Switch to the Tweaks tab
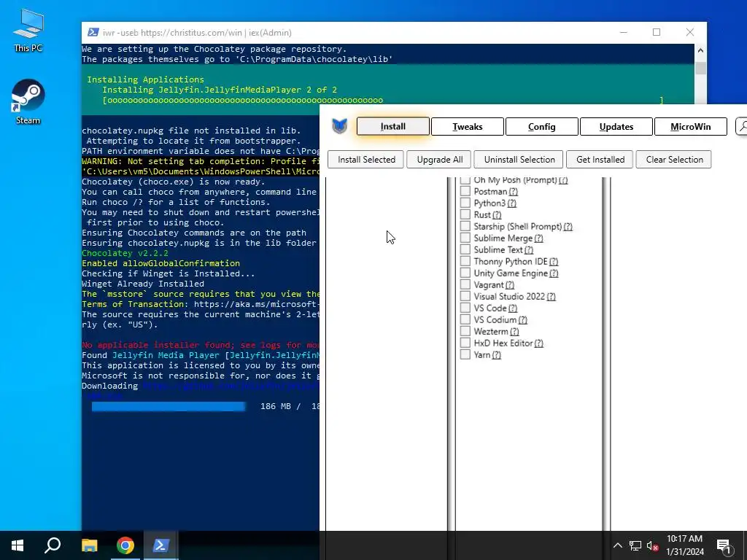This screenshot has height=560, width=747. pos(468,127)
